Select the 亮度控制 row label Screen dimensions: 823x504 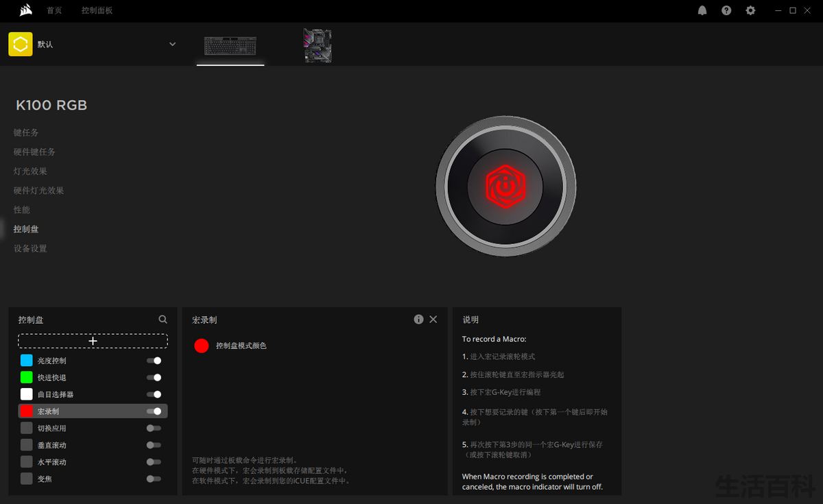[x=52, y=361]
